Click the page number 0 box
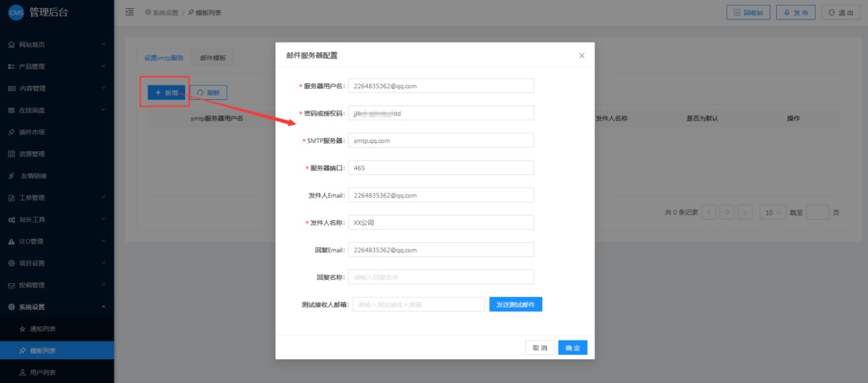 727,212
